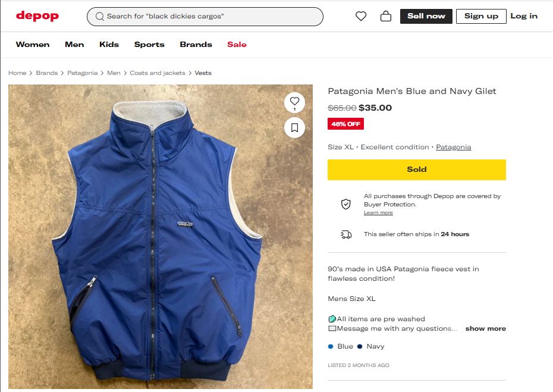553x392 pixels.
Task: Open the Women category menu
Action: click(33, 45)
